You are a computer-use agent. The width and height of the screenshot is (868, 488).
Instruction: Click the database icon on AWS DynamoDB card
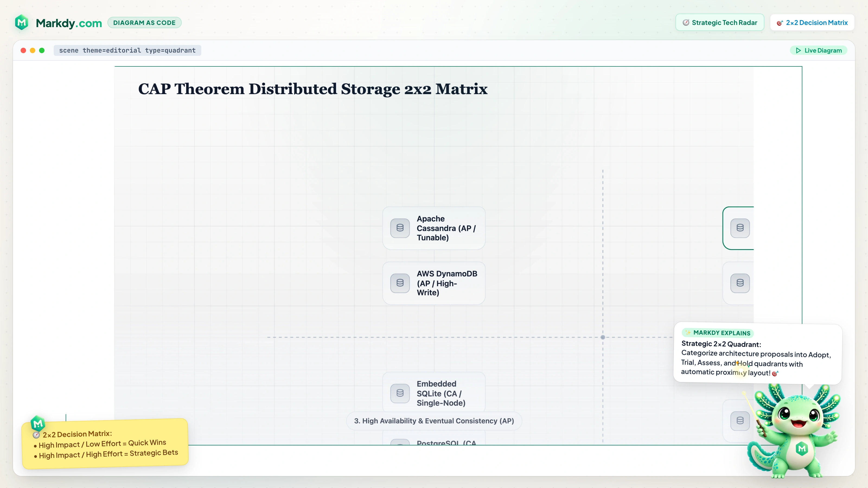click(400, 283)
